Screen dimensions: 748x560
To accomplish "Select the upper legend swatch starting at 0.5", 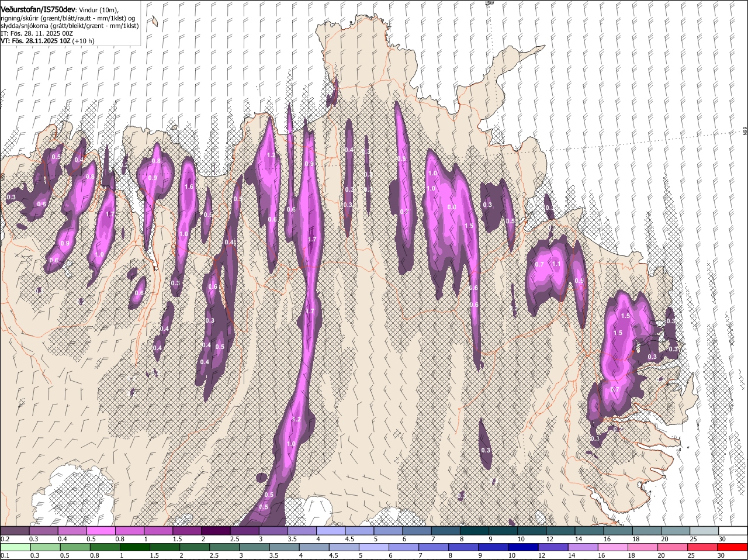I will click(x=101, y=530).
